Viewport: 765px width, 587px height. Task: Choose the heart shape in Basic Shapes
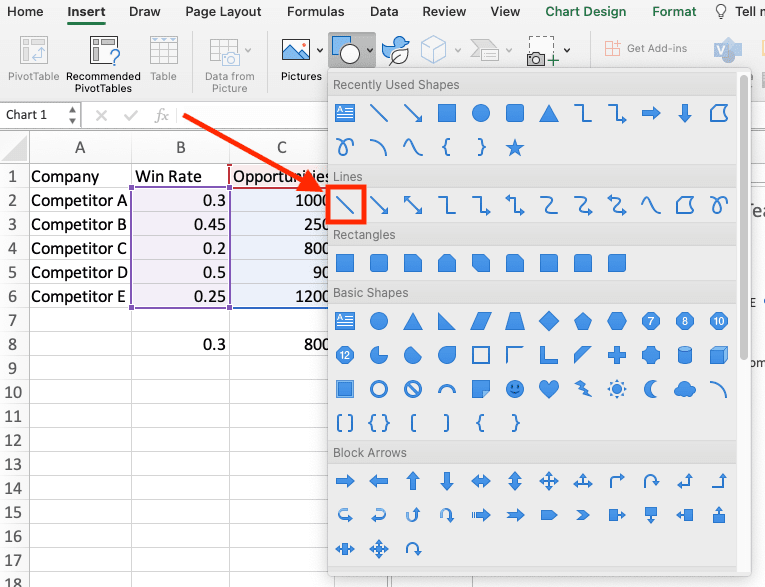pyautogui.click(x=548, y=388)
